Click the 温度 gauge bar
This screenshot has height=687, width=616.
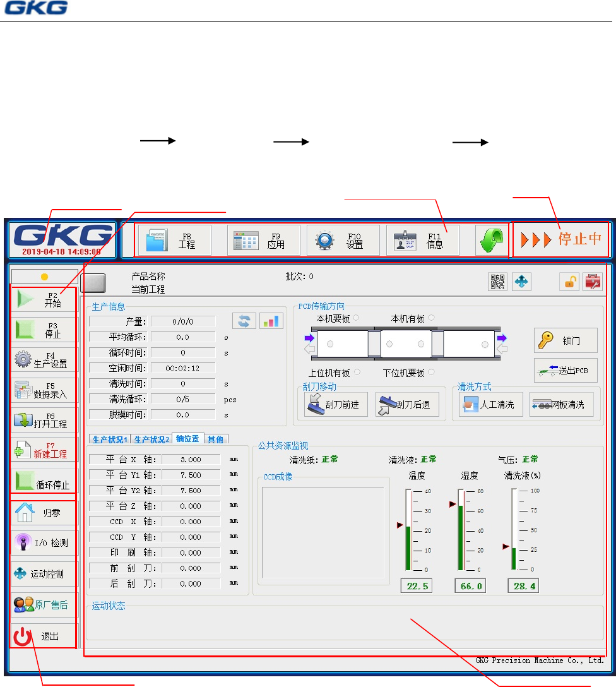pyautogui.click(x=408, y=530)
